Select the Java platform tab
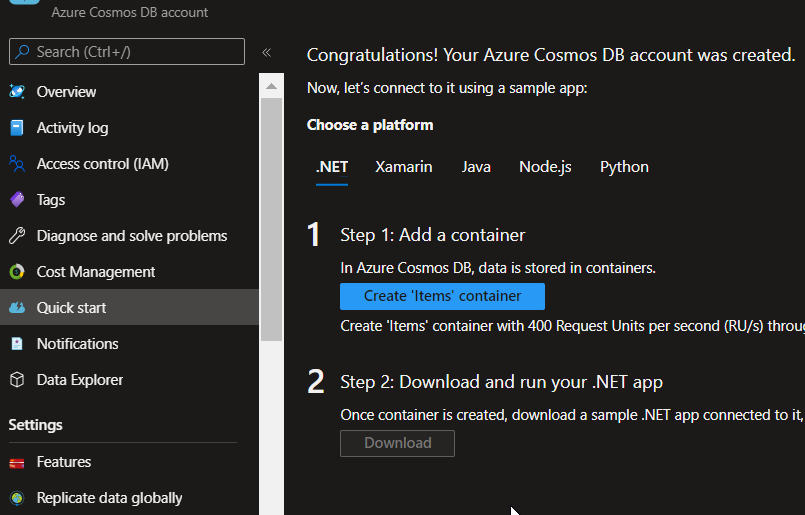Image resolution: width=805 pixels, height=515 pixels. tap(476, 167)
